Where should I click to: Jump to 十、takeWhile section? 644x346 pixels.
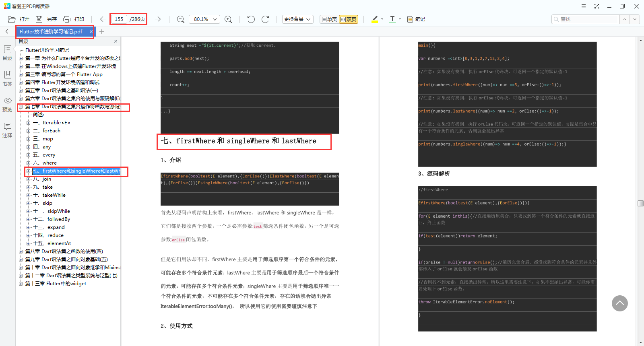point(49,195)
